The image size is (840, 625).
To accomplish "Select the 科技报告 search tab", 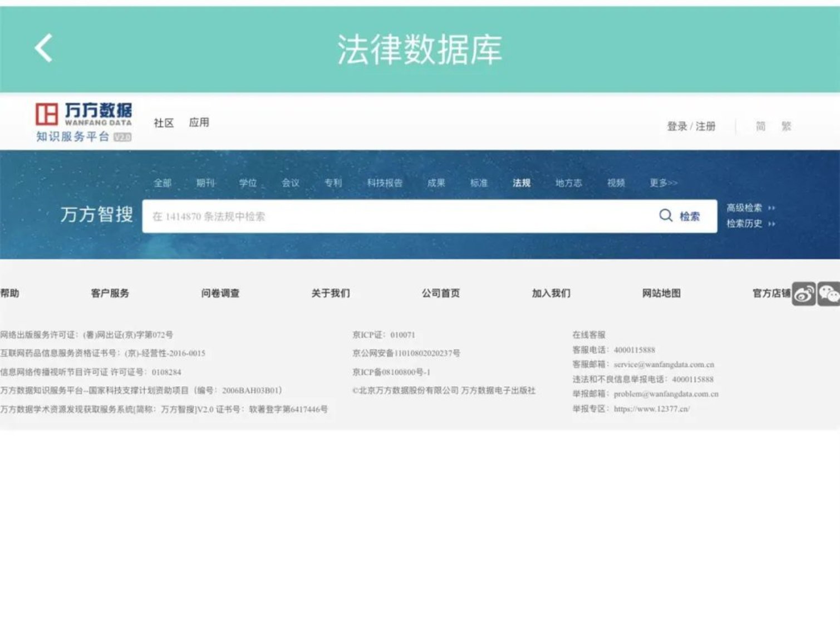I will click(385, 183).
